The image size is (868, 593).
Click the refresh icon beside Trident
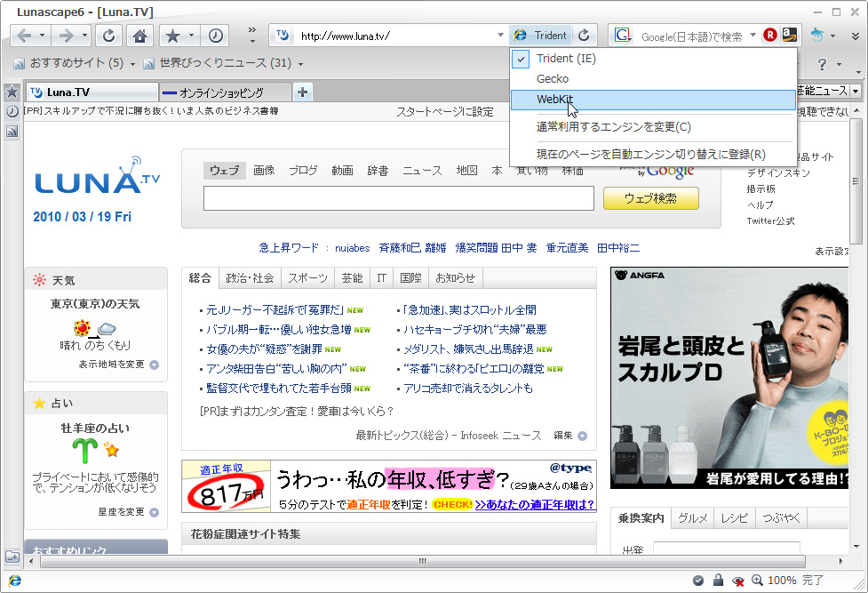click(584, 36)
